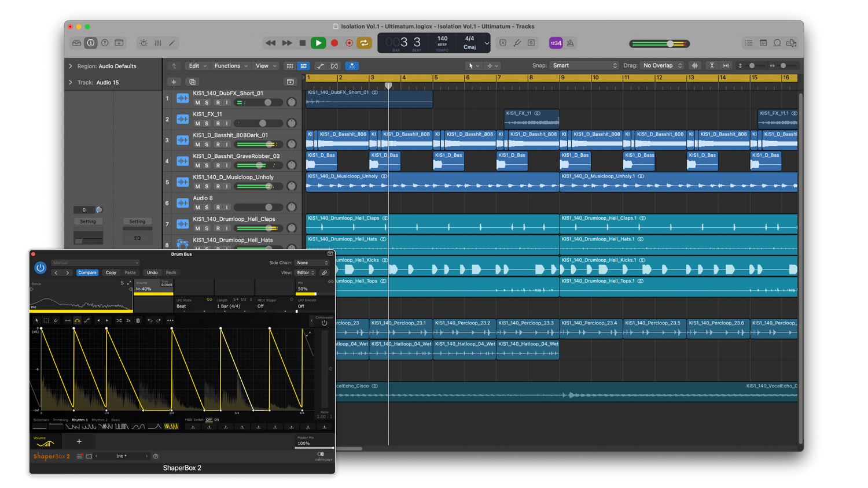Adjust the master output volume slider

pos(670,43)
